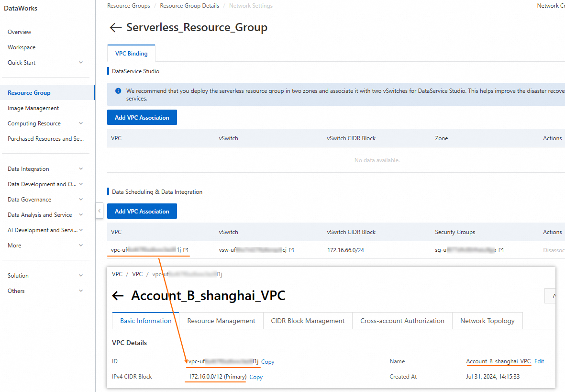Image resolution: width=565 pixels, height=392 pixels.
Task: Open the VPC ID external link icon
Action: pos(186,250)
